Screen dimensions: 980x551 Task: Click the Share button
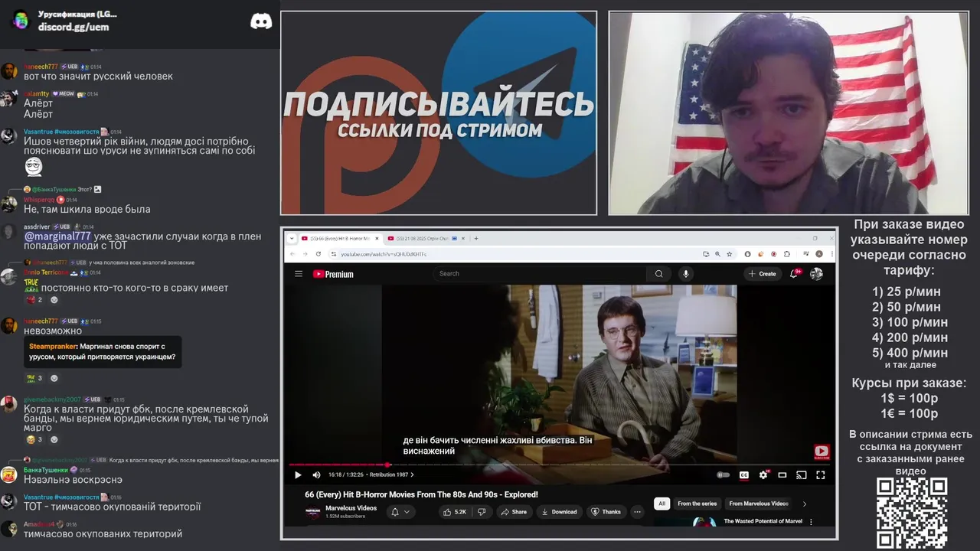tap(514, 512)
